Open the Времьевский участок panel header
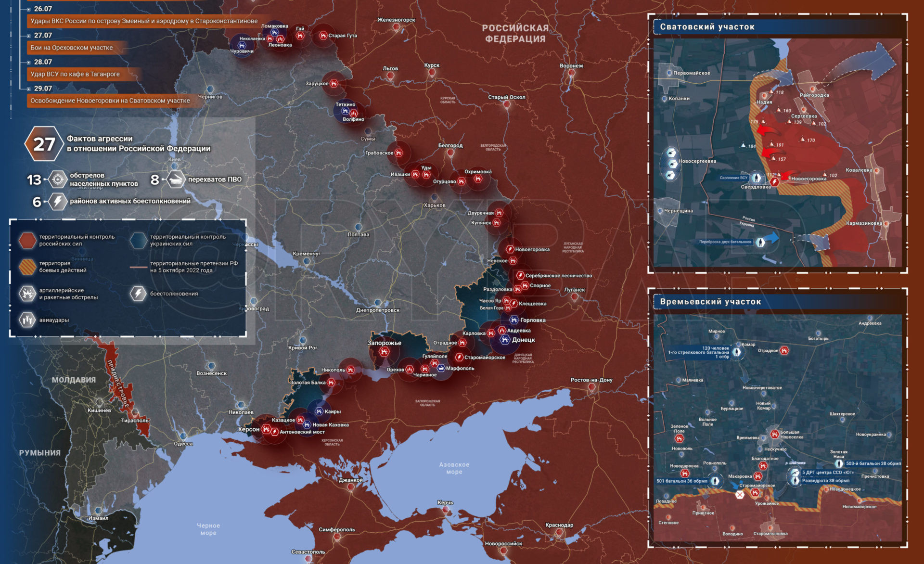Image resolution: width=924 pixels, height=564 pixels. click(710, 302)
